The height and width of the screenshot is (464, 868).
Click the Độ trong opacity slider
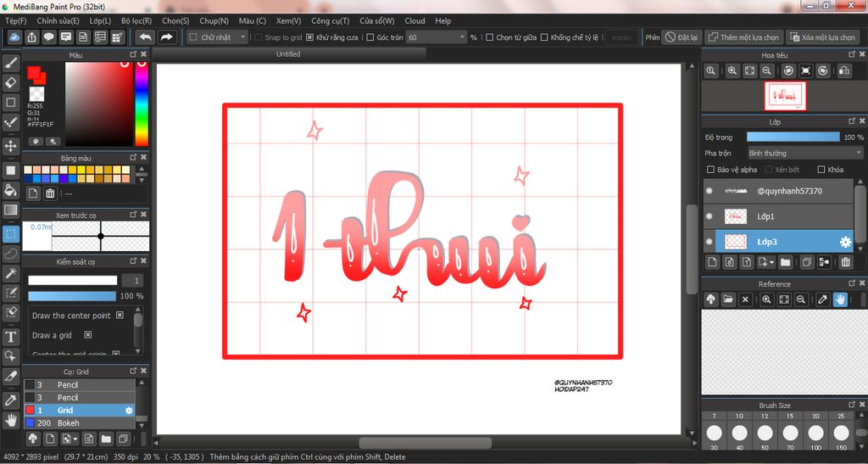pos(793,137)
